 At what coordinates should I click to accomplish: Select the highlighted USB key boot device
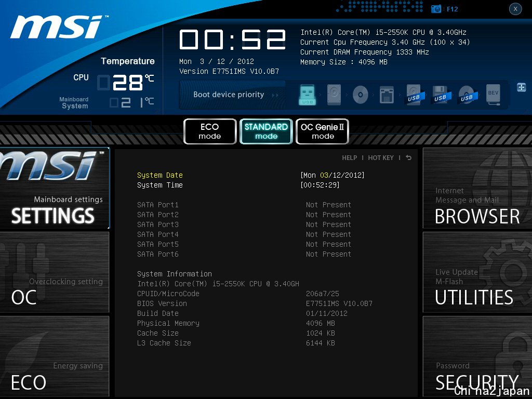(x=308, y=95)
